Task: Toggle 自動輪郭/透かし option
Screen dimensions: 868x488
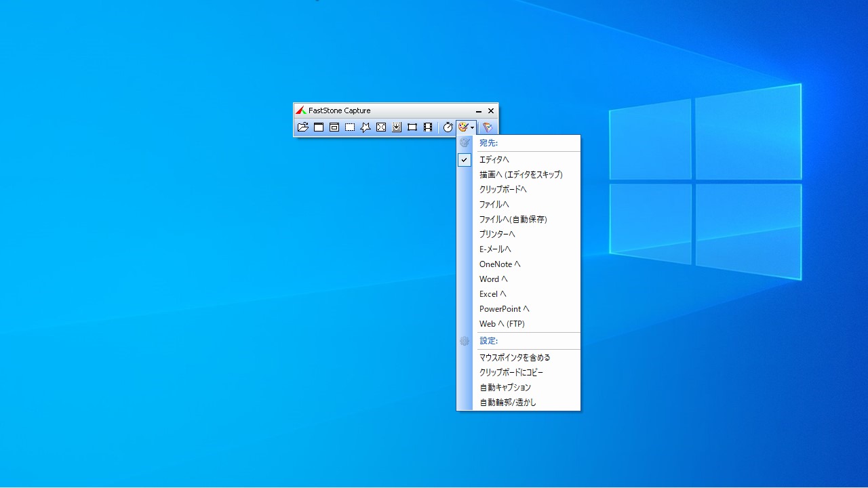Action: point(519,403)
